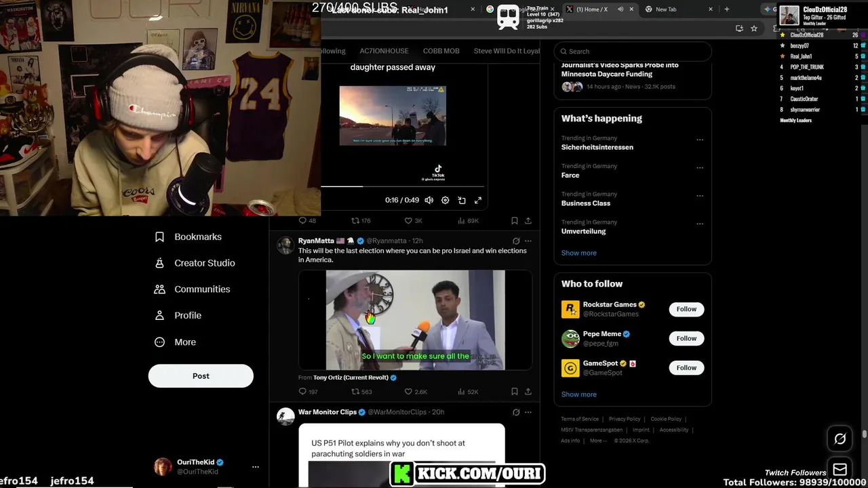The image size is (868, 488).
Task: Open a new browser tab with plus
Action: pyautogui.click(x=727, y=9)
